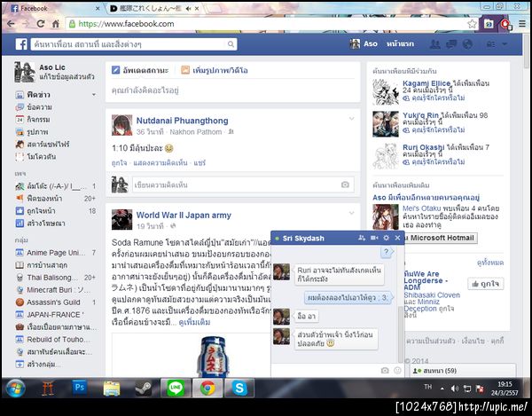Expand the account menu arrow in header

click(505, 44)
